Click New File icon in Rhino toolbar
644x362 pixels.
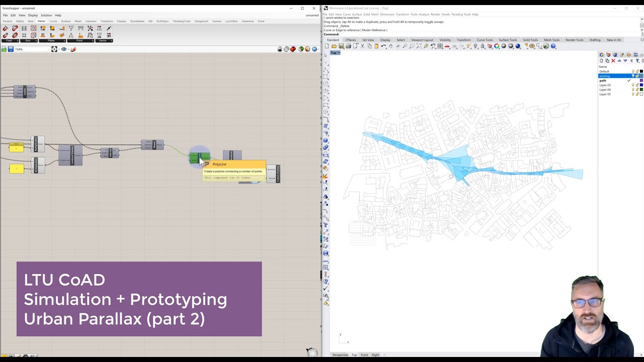click(x=327, y=46)
